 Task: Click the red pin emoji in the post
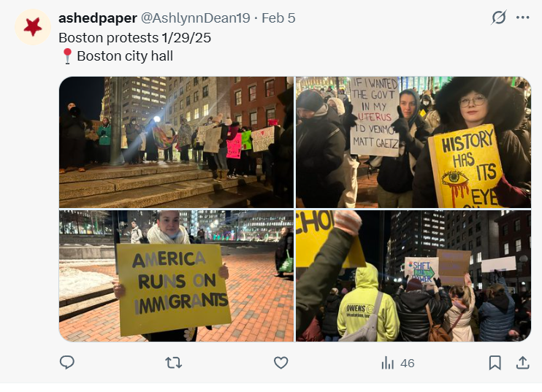[67, 56]
